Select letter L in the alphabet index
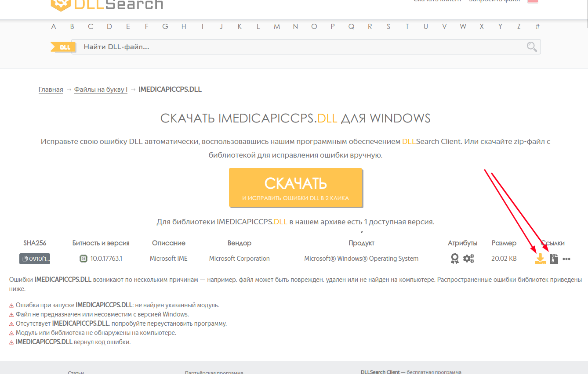 [258, 26]
